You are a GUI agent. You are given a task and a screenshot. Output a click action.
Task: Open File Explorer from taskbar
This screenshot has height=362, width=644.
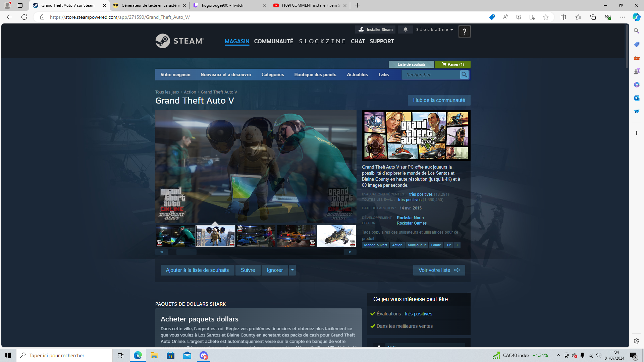pyautogui.click(x=154, y=355)
